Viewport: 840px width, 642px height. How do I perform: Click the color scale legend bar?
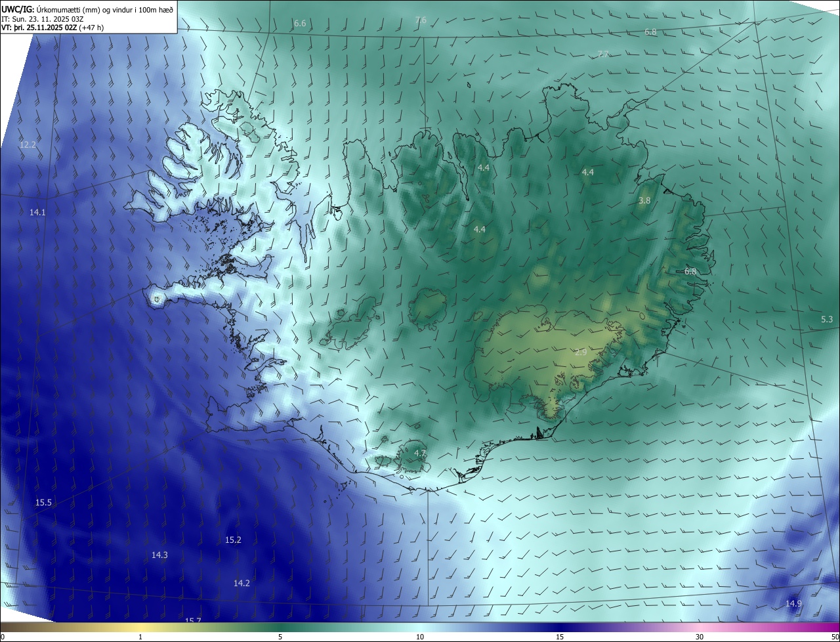tap(420, 627)
